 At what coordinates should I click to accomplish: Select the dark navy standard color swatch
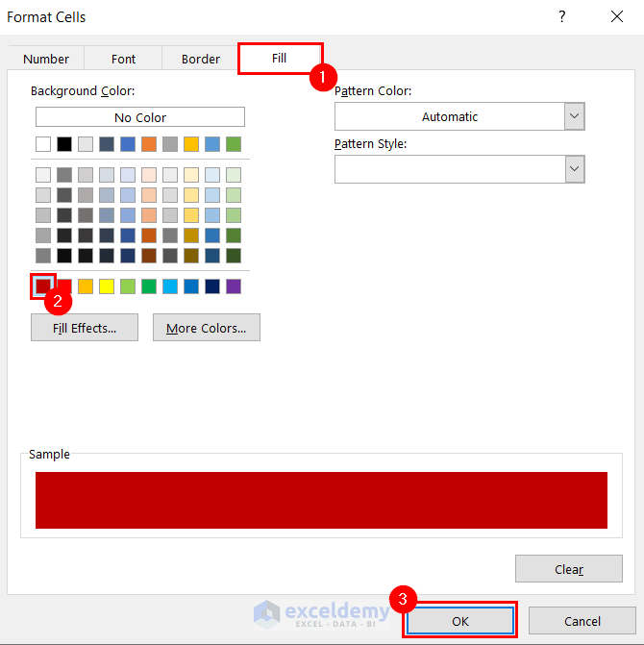(212, 286)
